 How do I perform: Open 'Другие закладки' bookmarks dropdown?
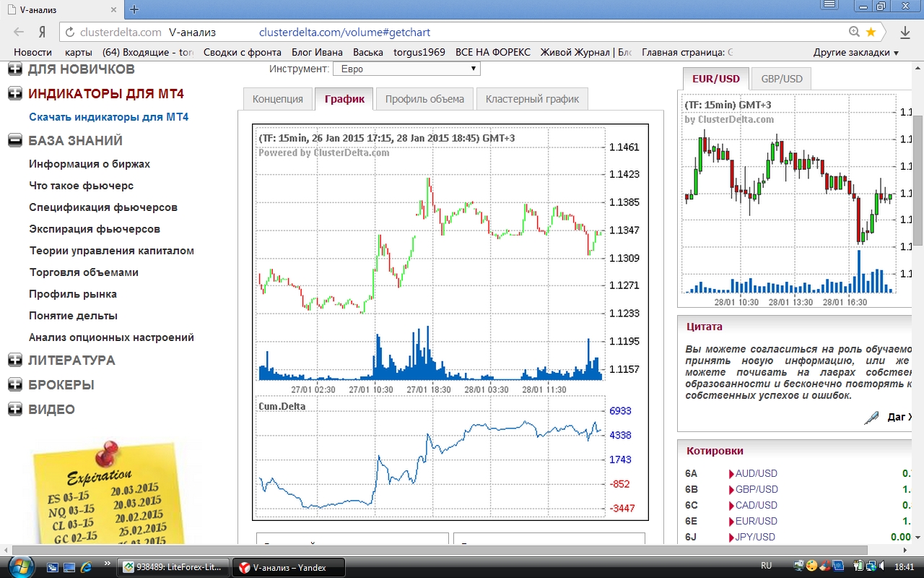[x=855, y=52]
